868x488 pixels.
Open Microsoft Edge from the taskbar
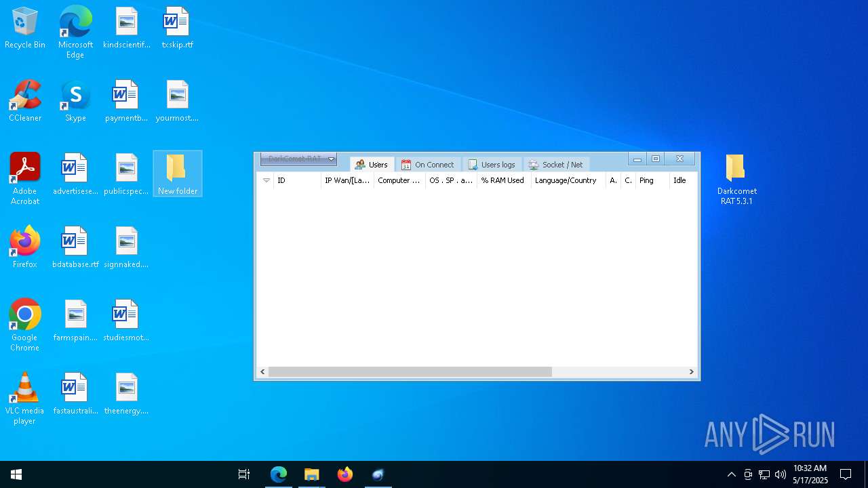click(279, 474)
